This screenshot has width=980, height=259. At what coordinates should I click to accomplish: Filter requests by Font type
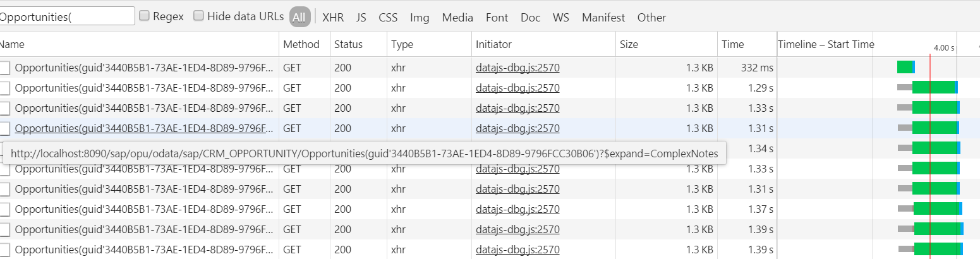497,18
